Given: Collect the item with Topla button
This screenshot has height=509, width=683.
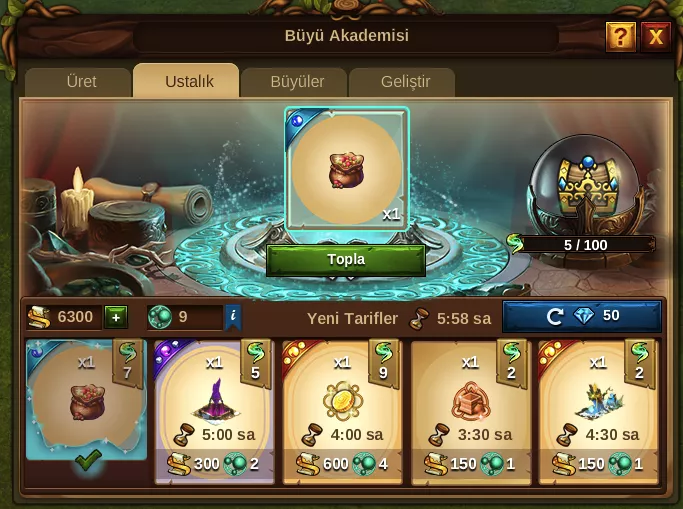Looking at the screenshot, I should click(x=346, y=260).
